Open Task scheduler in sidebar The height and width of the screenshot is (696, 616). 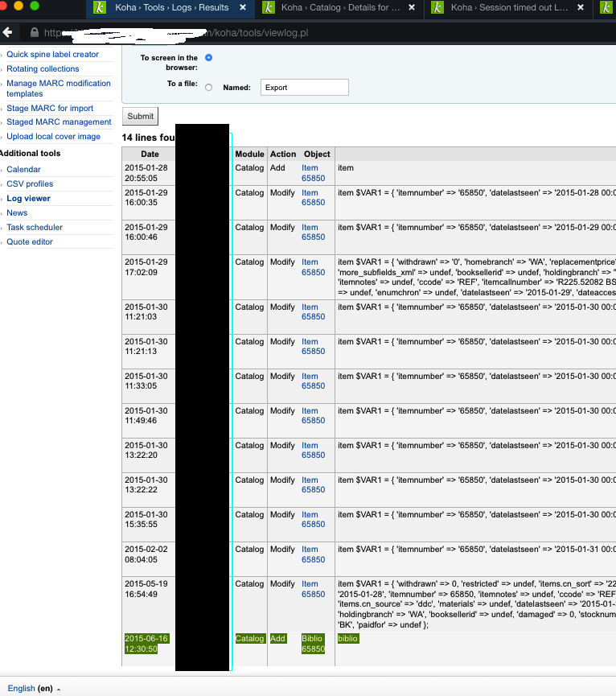pos(35,228)
